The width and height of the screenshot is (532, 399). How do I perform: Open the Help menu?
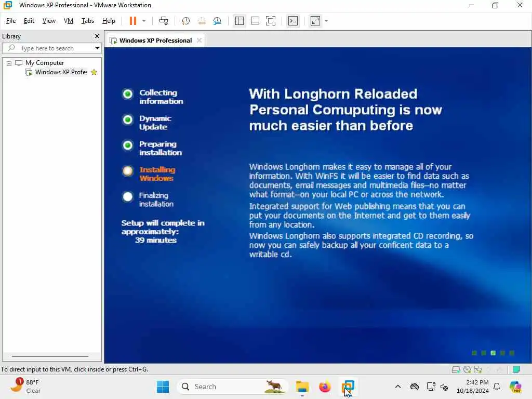pyautogui.click(x=109, y=21)
